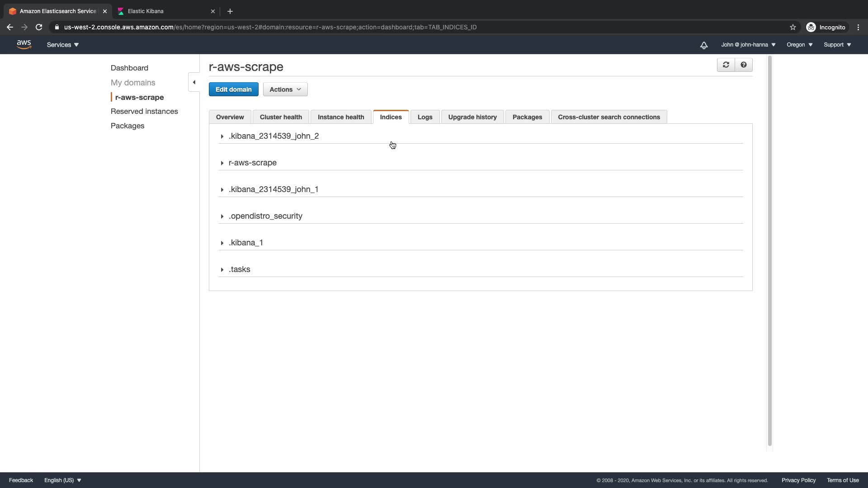Click the Edit domain button
The width and height of the screenshot is (868, 488).
pyautogui.click(x=233, y=89)
